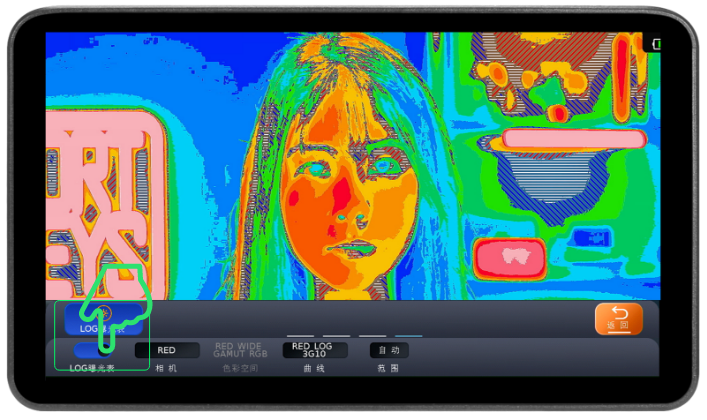This screenshot has width=707, height=420.
Task: Toggle the LOG曝光表 switch
Action: (92, 350)
